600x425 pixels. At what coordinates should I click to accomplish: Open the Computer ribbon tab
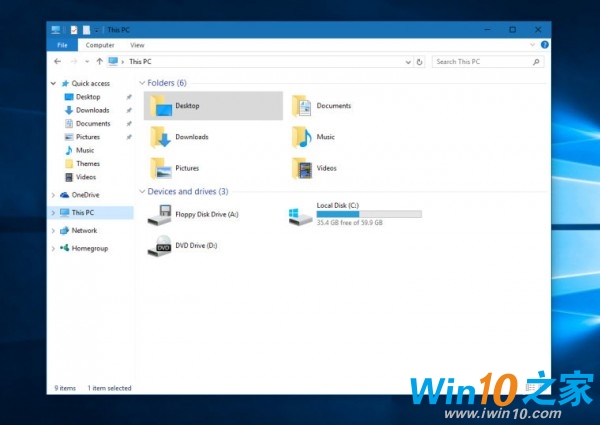click(x=100, y=45)
